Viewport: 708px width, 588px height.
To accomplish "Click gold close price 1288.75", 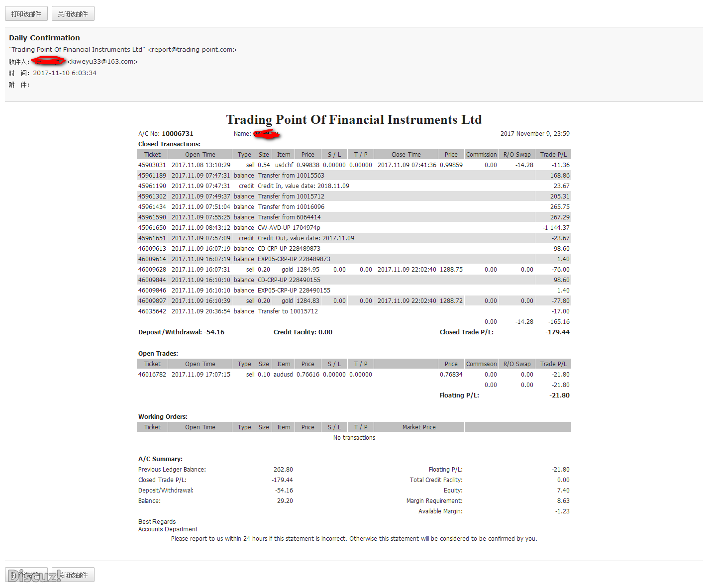I will click(x=451, y=270).
